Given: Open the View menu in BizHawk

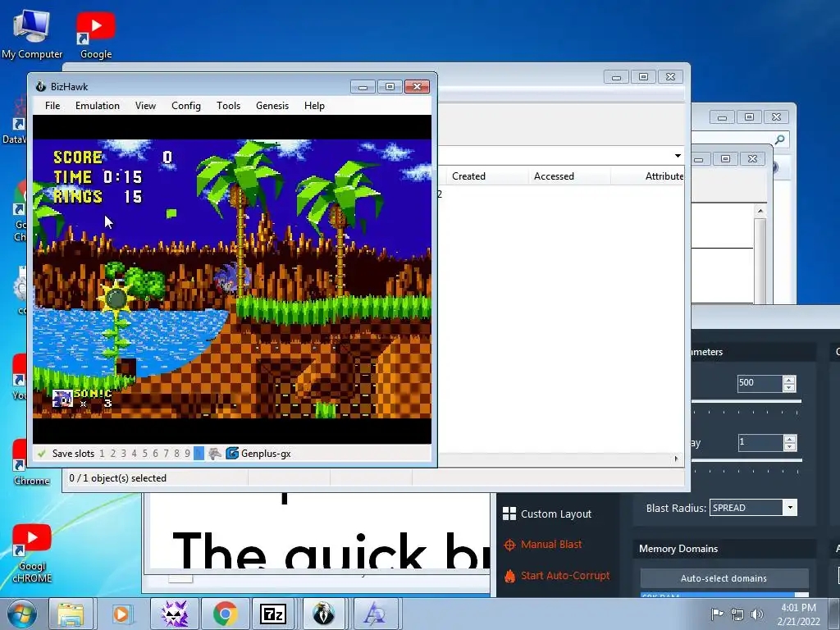Looking at the screenshot, I should (145, 106).
